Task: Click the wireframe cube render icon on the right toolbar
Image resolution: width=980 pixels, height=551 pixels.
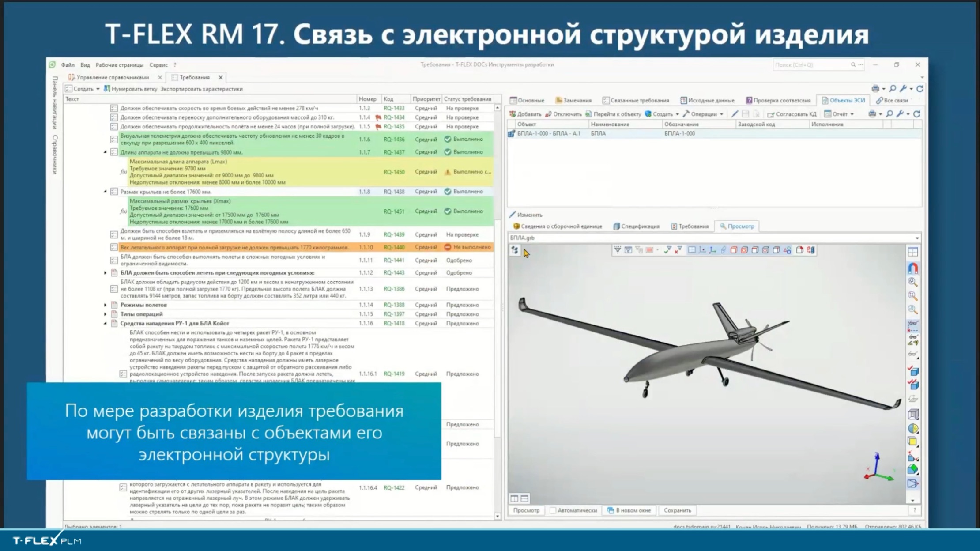Action: (913, 414)
